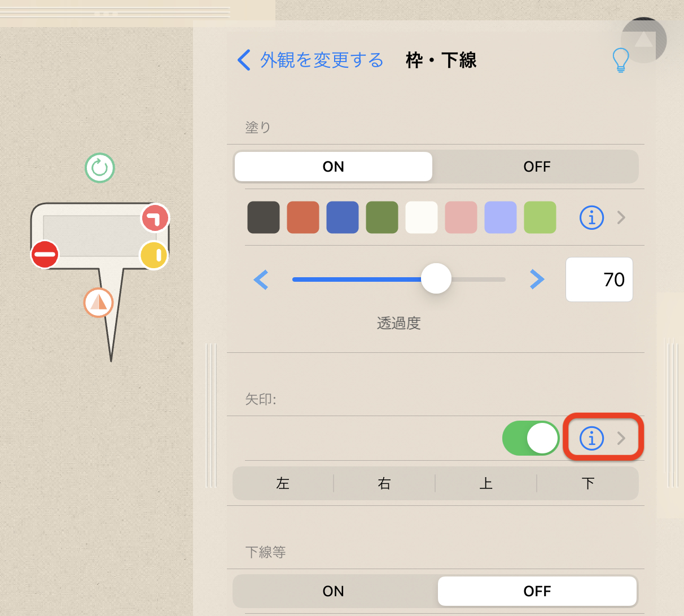Tap the light bulb hint icon
The image size is (684, 616).
621,60
